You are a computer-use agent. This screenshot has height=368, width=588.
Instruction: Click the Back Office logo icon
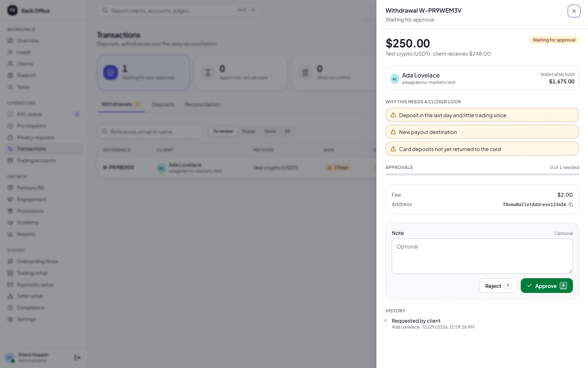pos(12,11)
